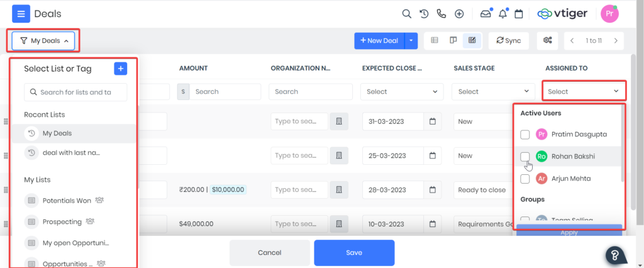Viewport: 644px width, 268px height.
Task: Open date picker for 25-03-2023
Action: 433,155
